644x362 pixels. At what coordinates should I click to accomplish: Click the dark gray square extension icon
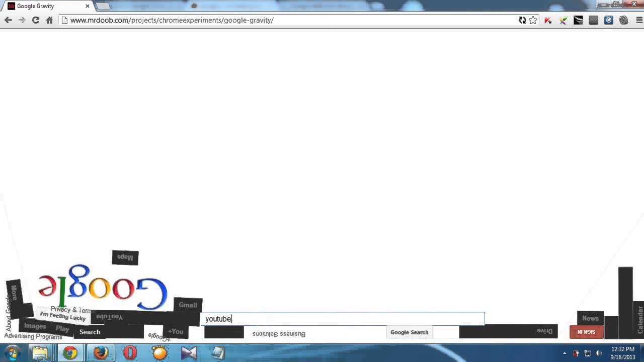tap(593, 20)
